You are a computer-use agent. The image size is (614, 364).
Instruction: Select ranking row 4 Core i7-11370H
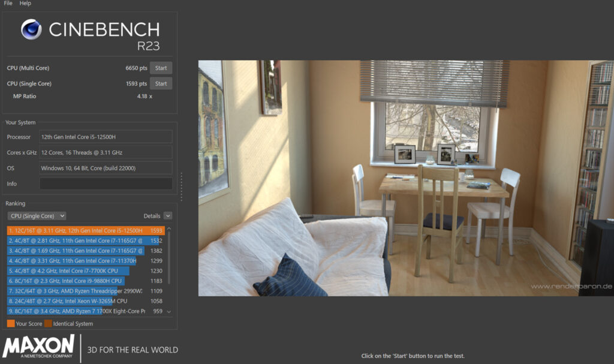coord(86,261)
